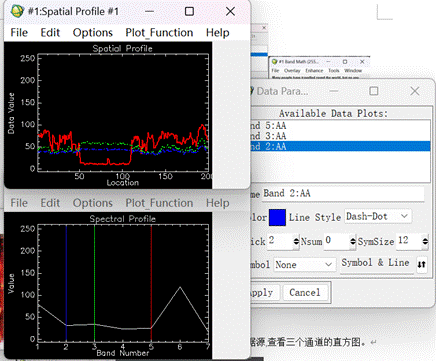Image resolution: width=436 pixels, height=361 pixels.
Task: Maximize the Data Parameters dialog
Action: 374,91
